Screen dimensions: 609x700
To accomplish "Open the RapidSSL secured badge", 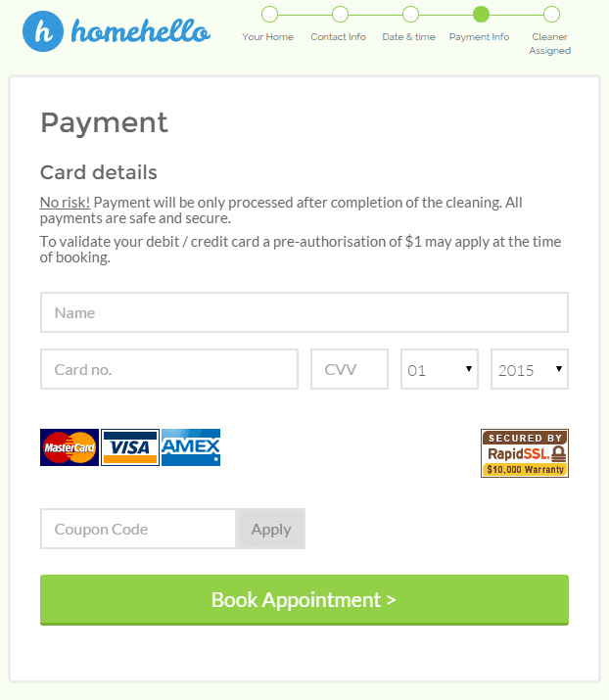I will (x=525, y=452).
